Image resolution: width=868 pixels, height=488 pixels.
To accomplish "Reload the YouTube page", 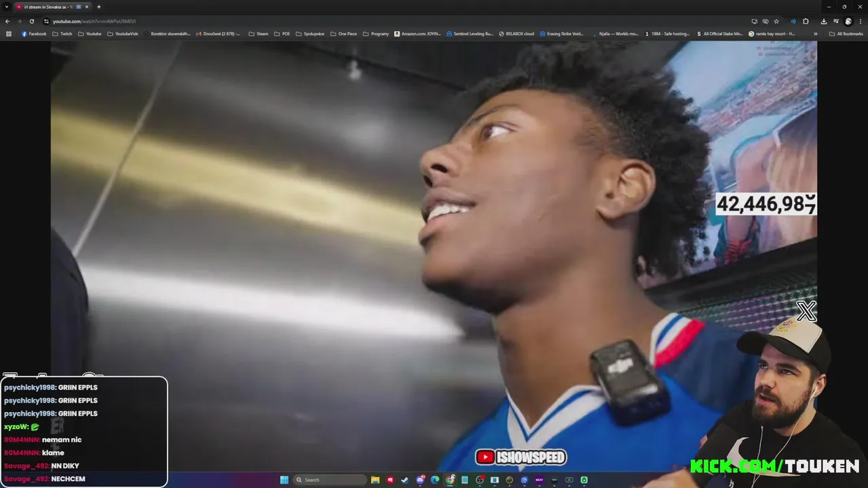I will click(31, 21).
